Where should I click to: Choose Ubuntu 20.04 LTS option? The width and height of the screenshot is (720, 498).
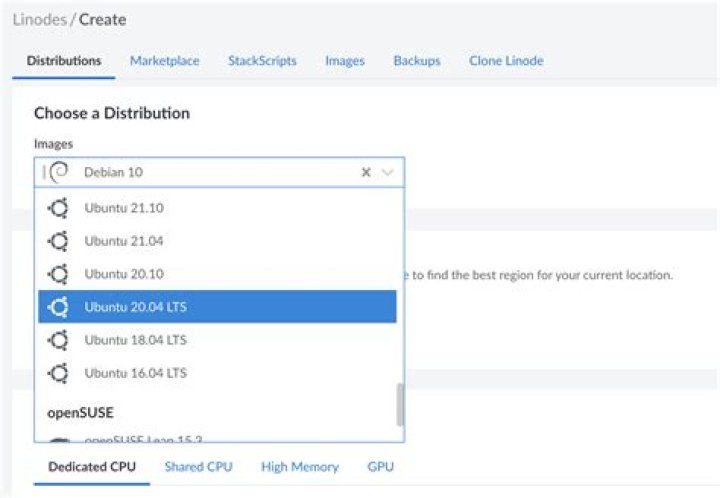click(217, 307)
